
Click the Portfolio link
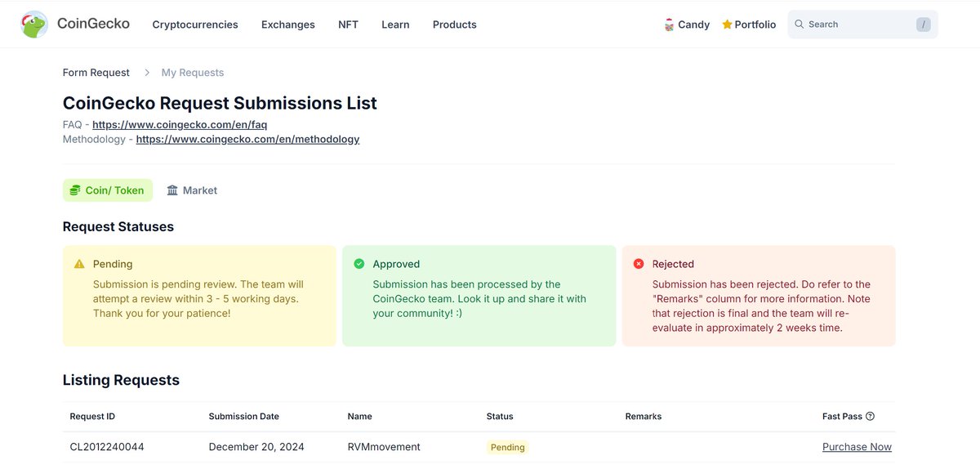[x=755, y=25]
